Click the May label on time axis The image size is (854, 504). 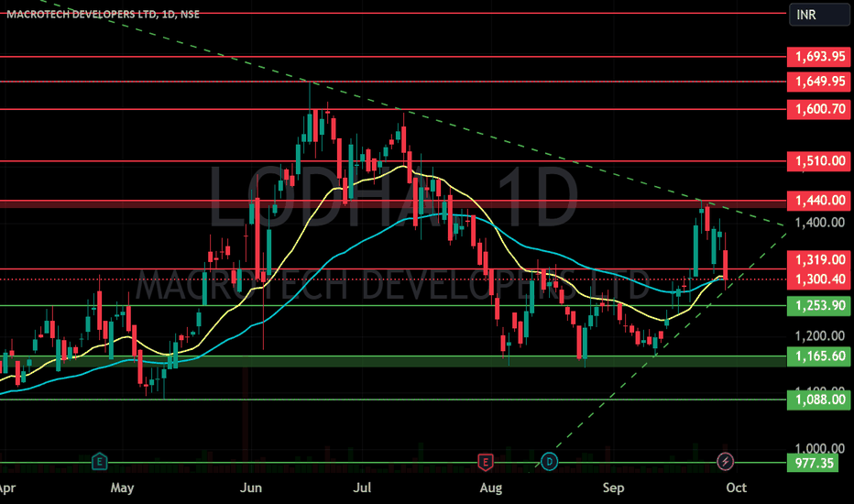pos(122,488)
